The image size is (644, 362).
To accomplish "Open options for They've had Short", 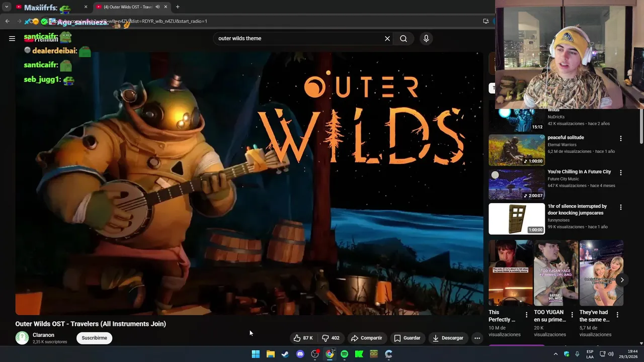I will point(617,315).
